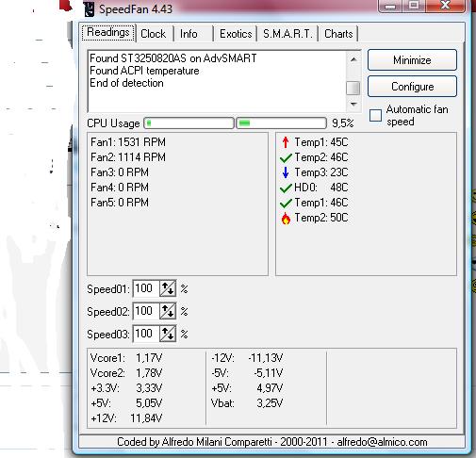This screenshot has width=476, height=458.
Task: Click the log scroll down arrow
Action: (x=353, y=105)
